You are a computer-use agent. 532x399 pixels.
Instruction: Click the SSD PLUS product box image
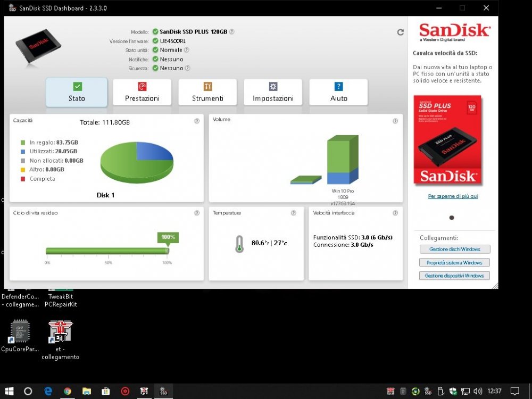(447, 140)
